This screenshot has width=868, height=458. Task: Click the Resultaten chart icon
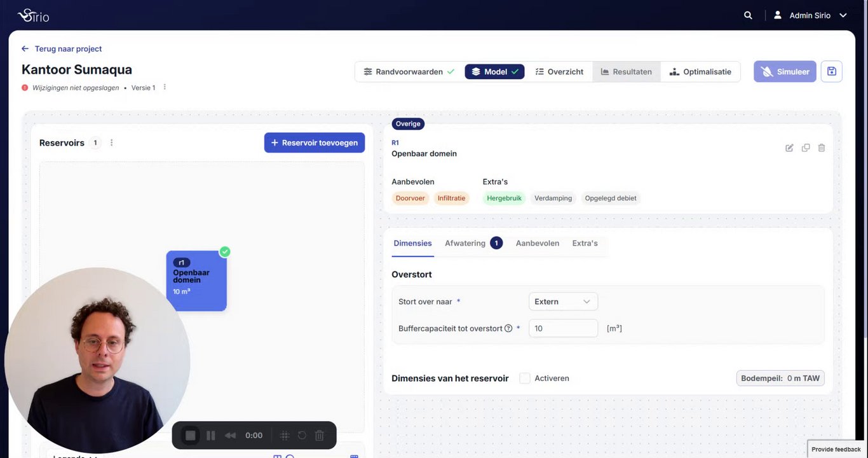tap(605, 72)
